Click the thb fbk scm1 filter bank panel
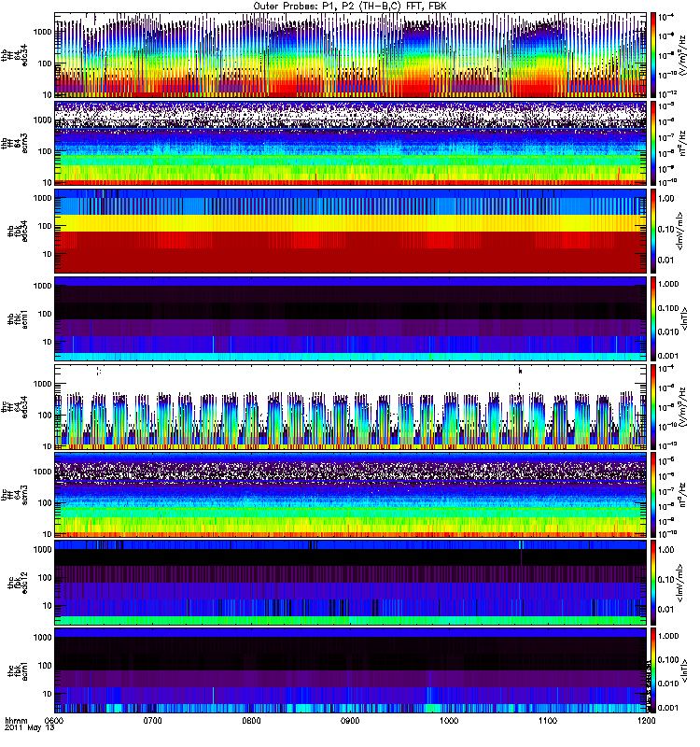 tap(350, 318)
